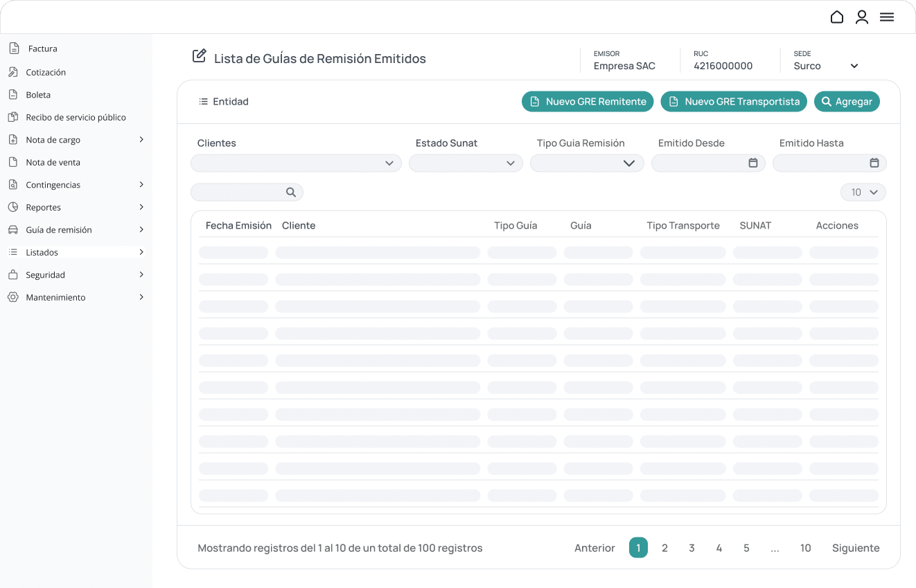
Task: Go to the Anterior page
Action: pos(594,548)
